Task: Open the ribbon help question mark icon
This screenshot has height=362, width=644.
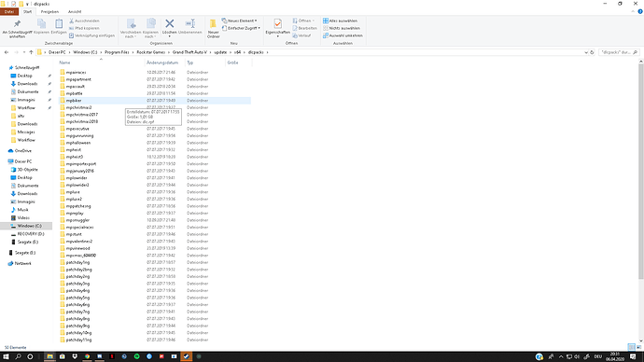Action: (x=640, y=11)
